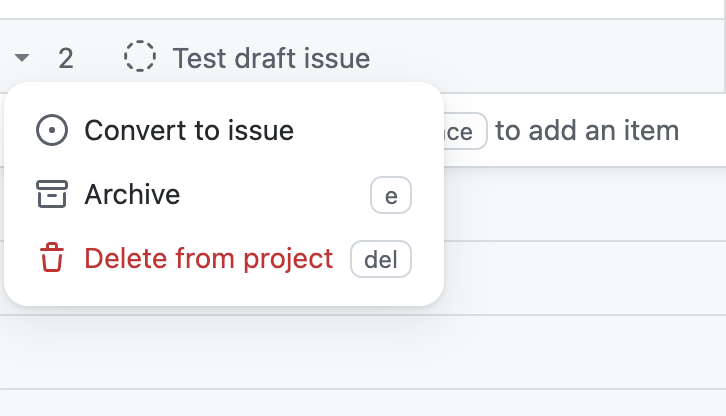Click the empty cell right of "Test draft issue"

click(x=550, y=58)
